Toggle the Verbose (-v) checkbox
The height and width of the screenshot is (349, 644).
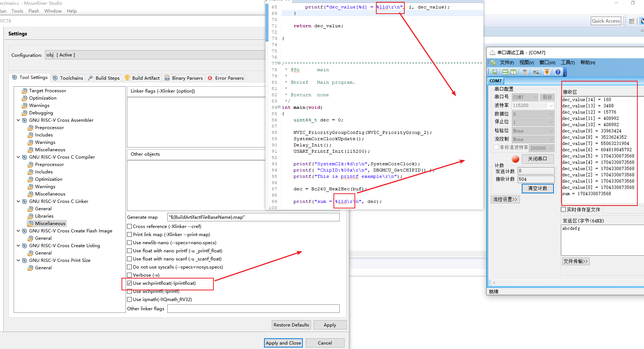point(130,275)
